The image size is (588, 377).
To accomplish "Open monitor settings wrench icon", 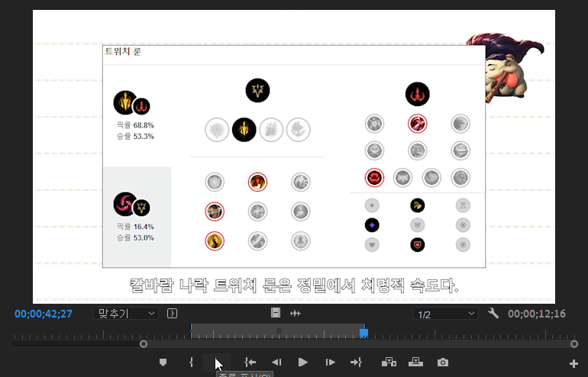I will pos(493,314).
